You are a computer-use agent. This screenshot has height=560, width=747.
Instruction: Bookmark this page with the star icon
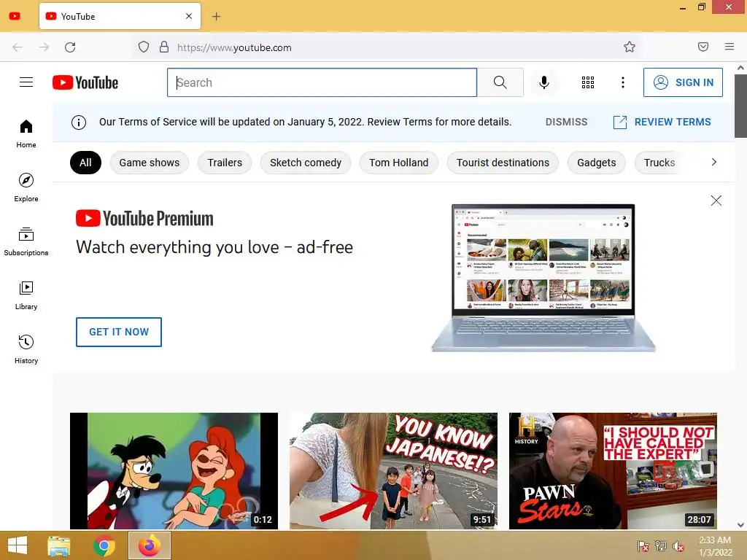point(630,47)
